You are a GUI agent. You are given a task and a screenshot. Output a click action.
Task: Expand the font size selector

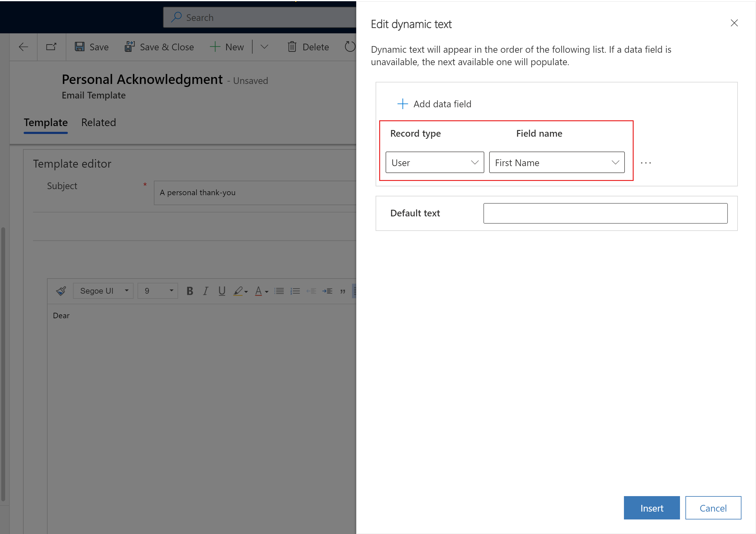[x=171, y=291]
